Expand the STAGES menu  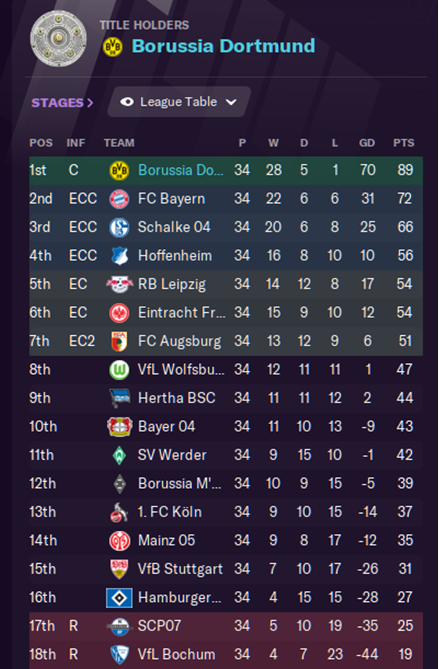62,103
